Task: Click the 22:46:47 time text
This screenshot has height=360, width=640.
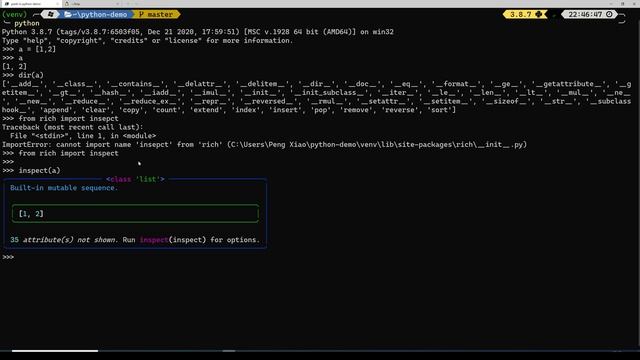Action: coord(585,14)
